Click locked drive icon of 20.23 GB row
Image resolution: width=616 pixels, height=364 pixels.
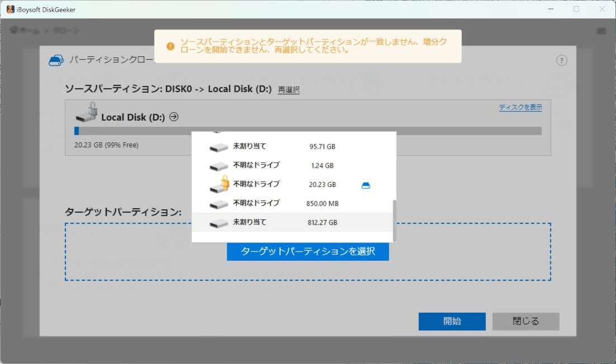click(219, 184)
